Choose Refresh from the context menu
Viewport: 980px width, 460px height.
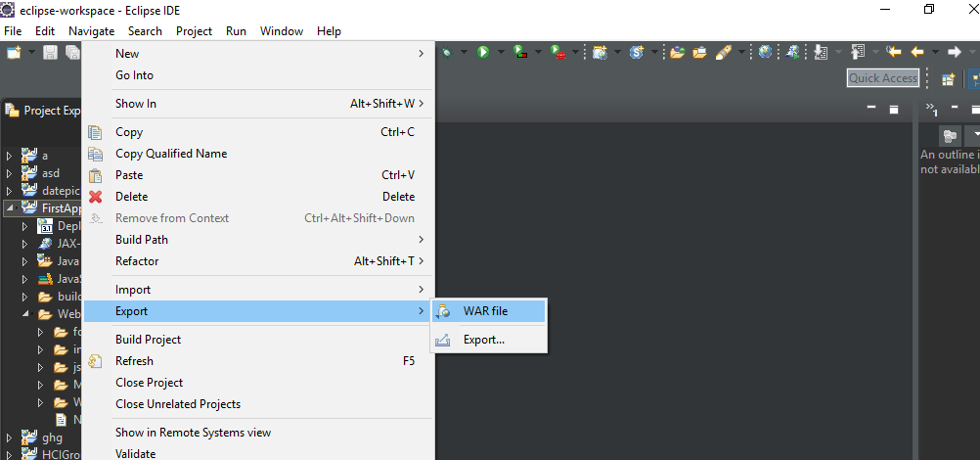[x=258, y=360]
